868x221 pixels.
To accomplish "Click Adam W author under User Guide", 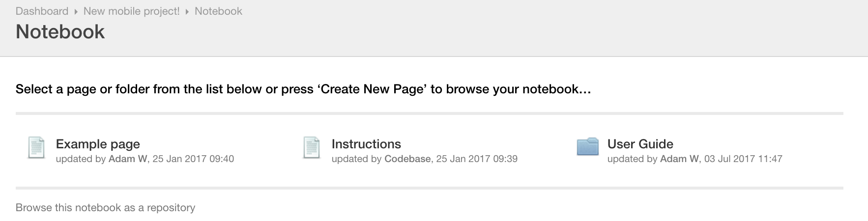I will point(679,159).
